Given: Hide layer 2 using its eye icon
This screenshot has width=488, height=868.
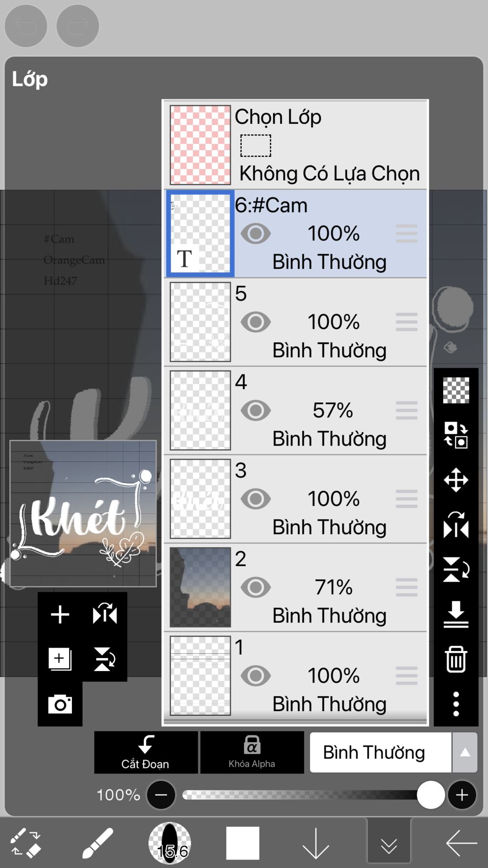Looking at the screenshot, I should point(255,588).
